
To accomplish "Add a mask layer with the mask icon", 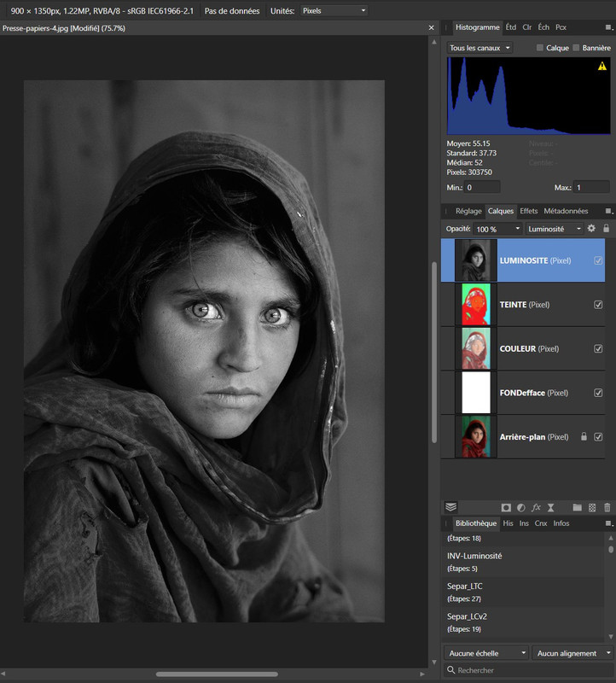I will point(506,507).
